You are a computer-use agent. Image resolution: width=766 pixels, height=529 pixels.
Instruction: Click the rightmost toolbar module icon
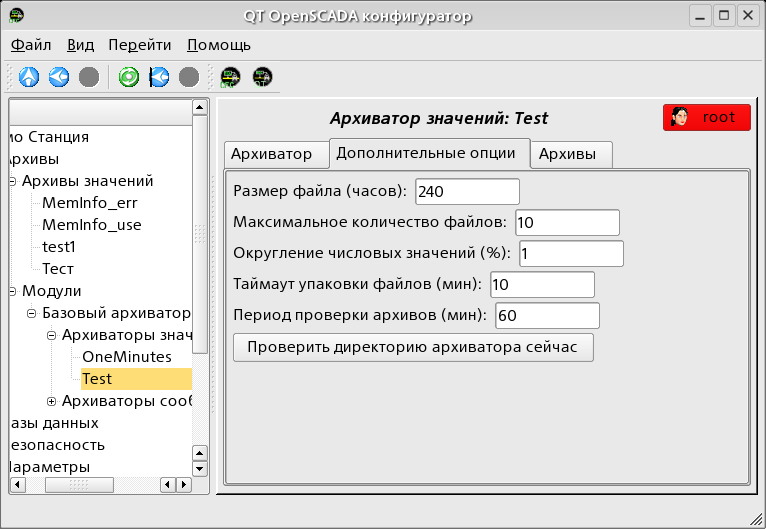(x=263, y=76)
